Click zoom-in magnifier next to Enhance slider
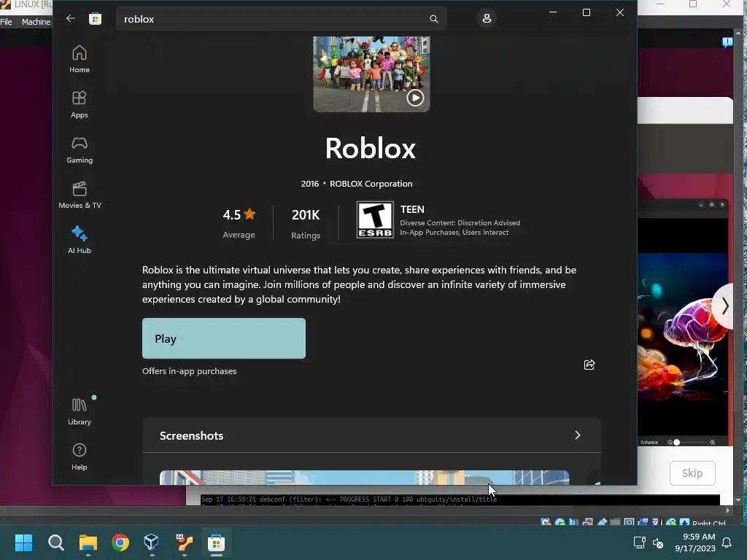 (x=712, y=443)
